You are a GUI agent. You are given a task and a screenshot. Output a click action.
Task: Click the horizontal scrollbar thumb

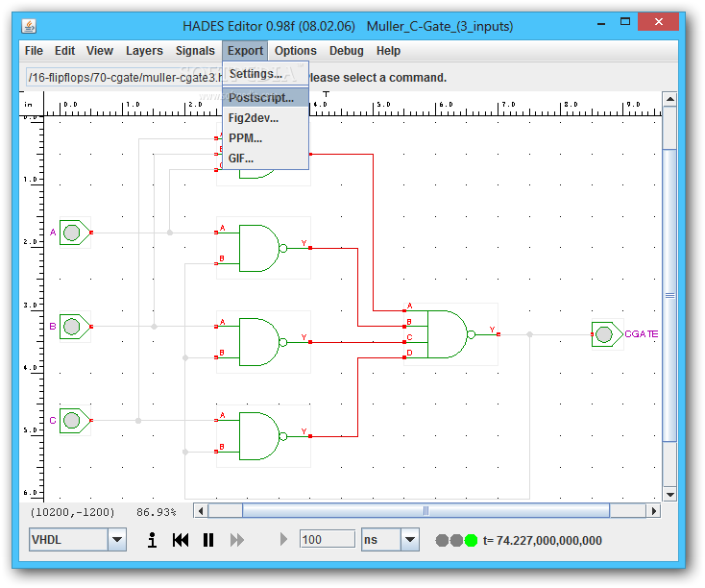(x=425, y=511)
